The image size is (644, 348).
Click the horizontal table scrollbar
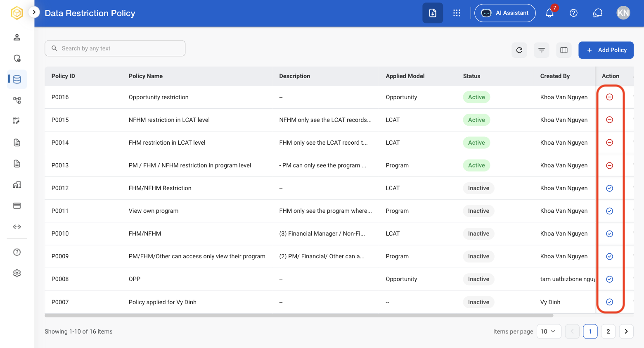[x=299, y=315]
